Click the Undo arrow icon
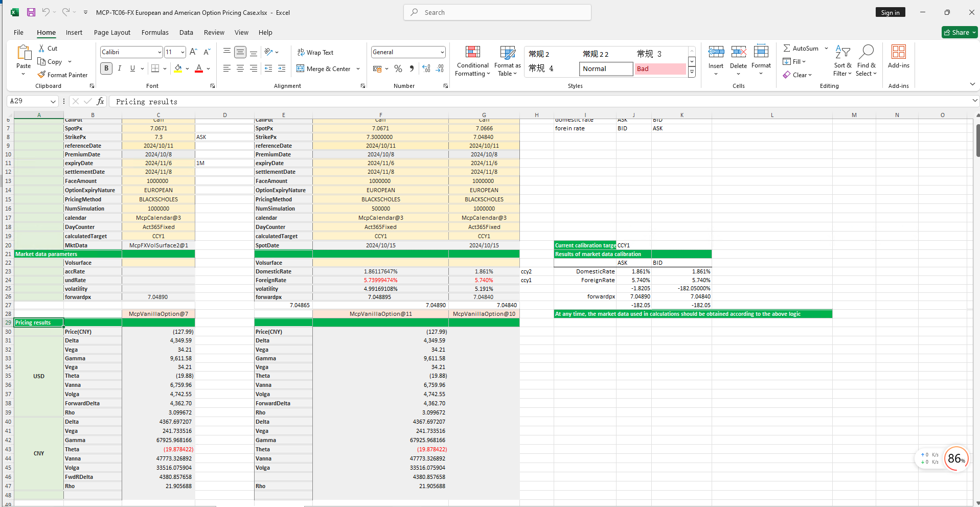980x507 pixels. [x=46, y=12]
